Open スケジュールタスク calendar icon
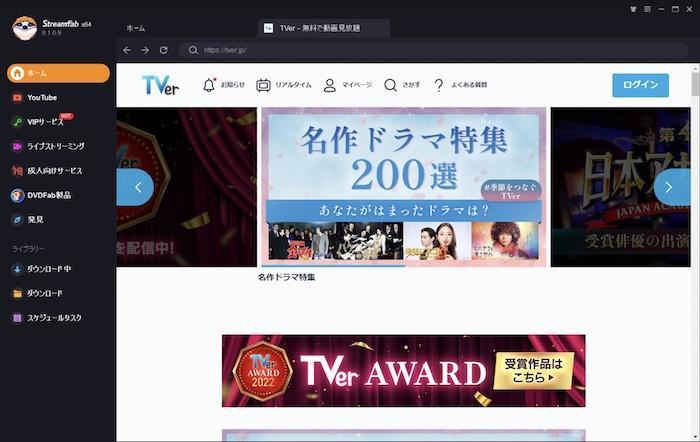This screenshot has width=700, height=442. [x=17, y=318]
